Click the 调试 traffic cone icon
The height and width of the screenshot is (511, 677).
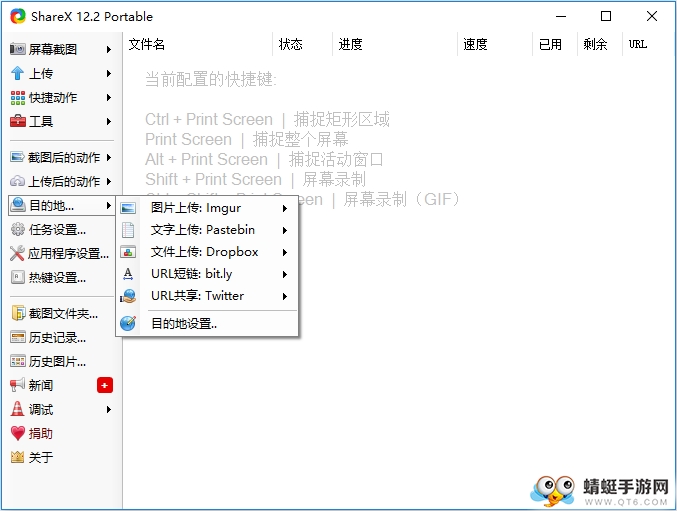(x=17, y=409)
